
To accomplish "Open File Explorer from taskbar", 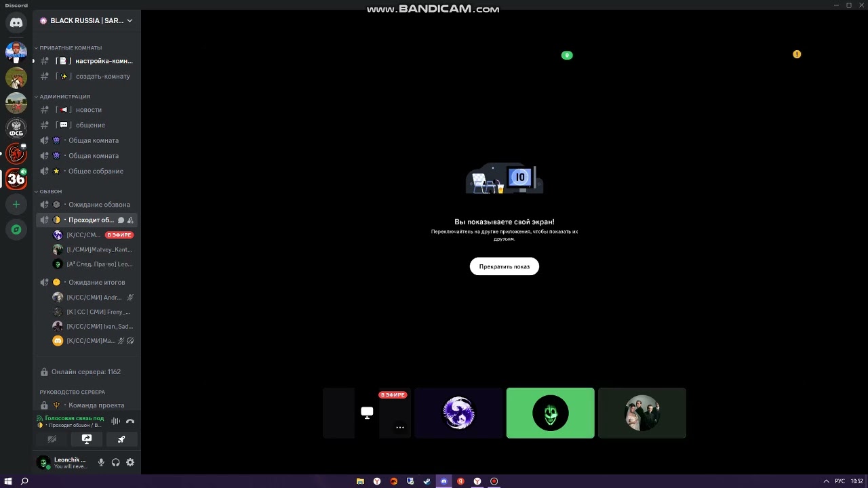I will click(x=360, y=481).
